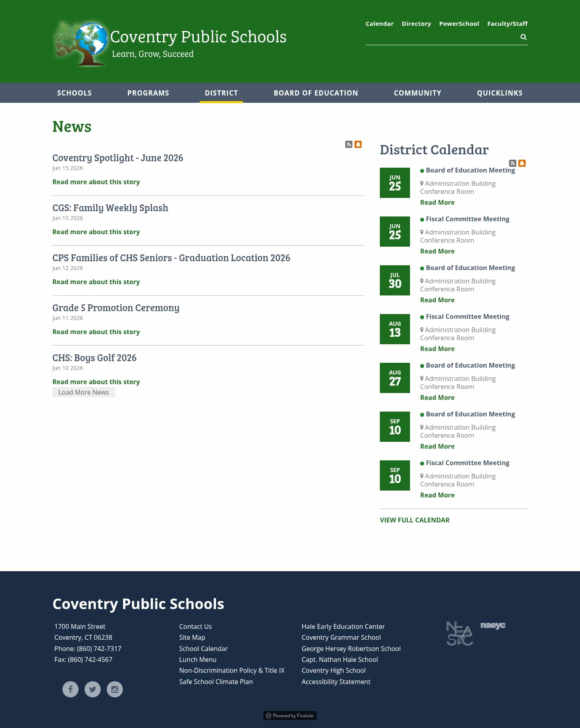Open the COMMUNITY navigation menu

click(x=418, y=93)
